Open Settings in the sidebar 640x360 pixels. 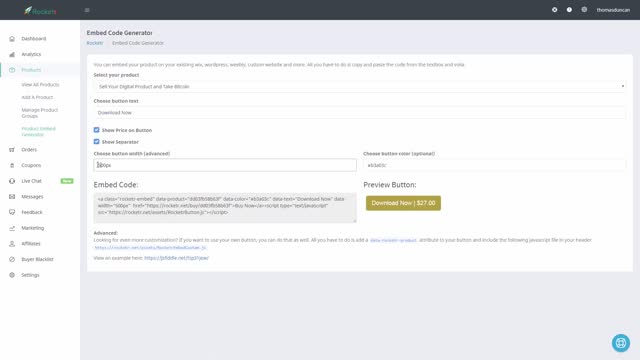[x=31, y=275]
